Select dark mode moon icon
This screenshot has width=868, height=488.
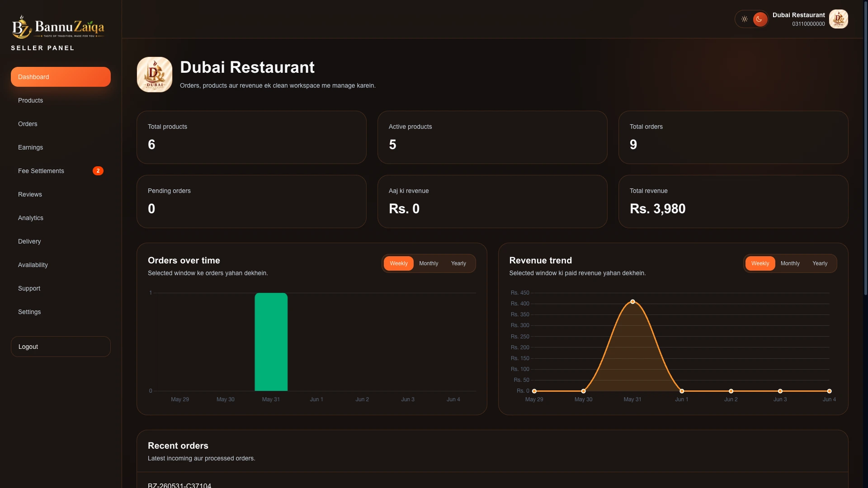tap(759, 19)
